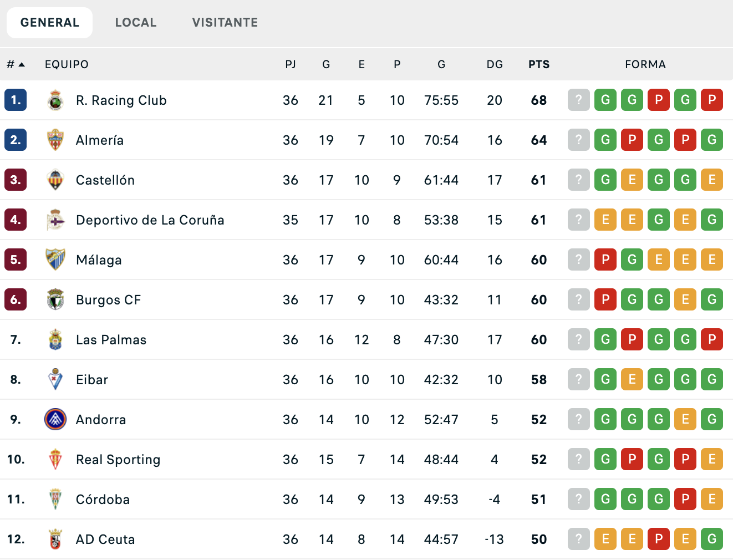Click the Málaga club crest
733x560 pixels.
pyautogui.click(x=55, y=259)
